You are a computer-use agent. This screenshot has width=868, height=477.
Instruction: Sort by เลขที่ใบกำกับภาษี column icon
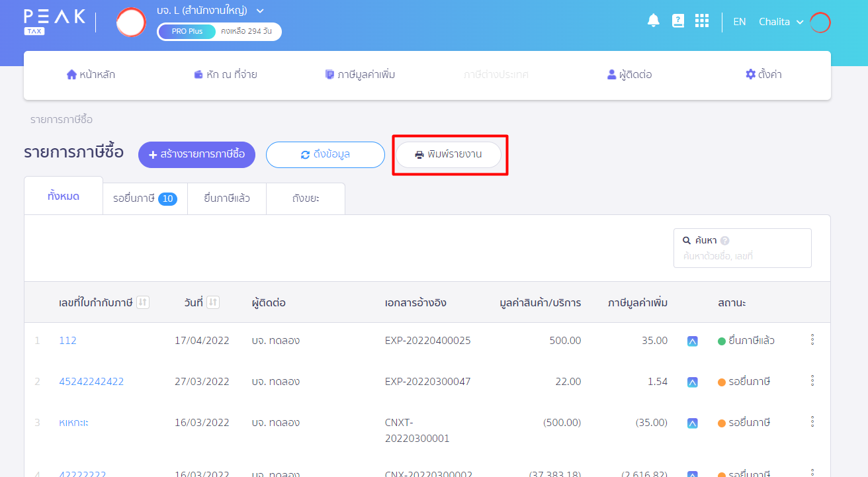pyautogui.click(x=143, y=302)
